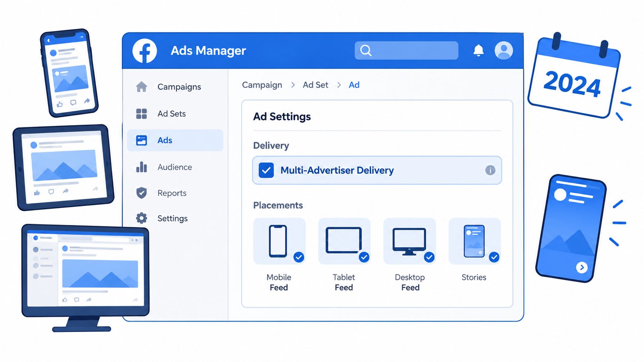Click the Reports shield icon

(141, 193)
